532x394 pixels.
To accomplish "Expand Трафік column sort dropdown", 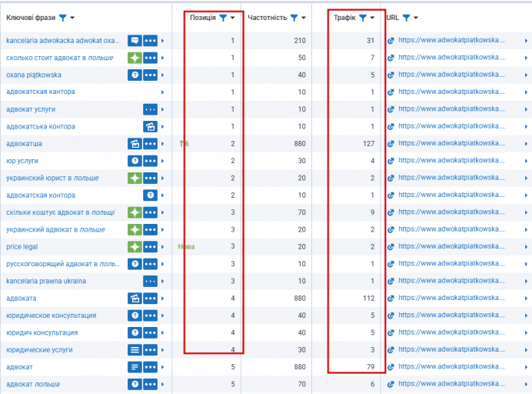I will click(372, 18).
